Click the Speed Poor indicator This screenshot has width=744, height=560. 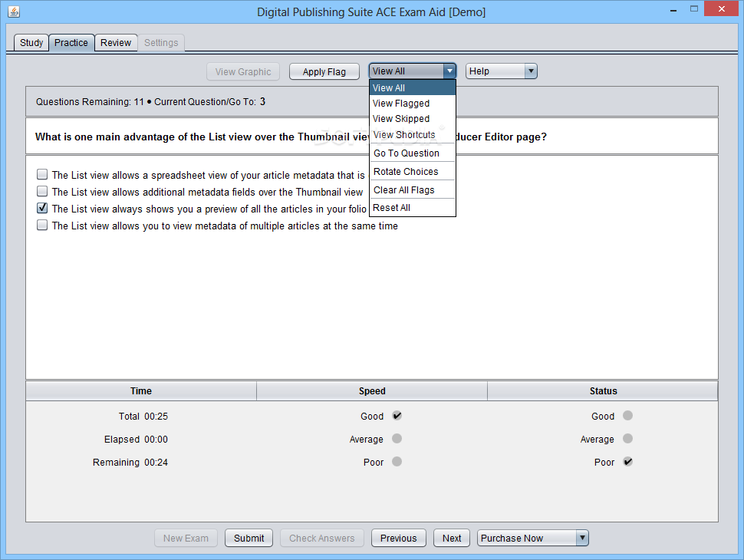tap(397, 461)
